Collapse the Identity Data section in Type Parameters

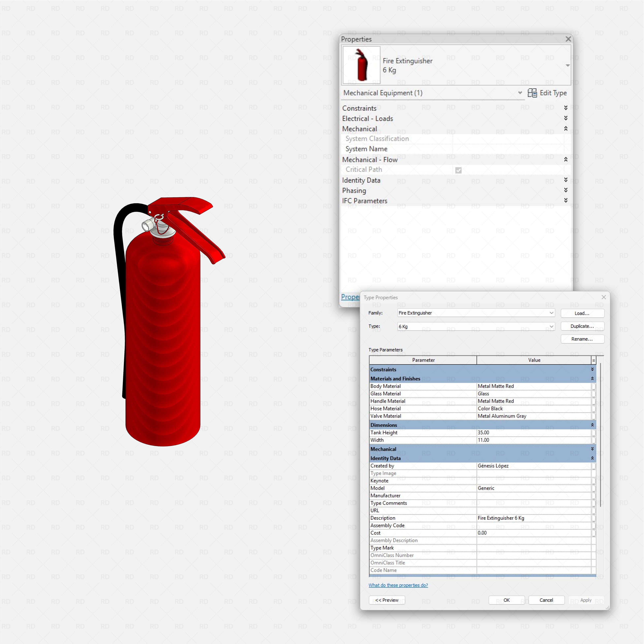point(592,458)
